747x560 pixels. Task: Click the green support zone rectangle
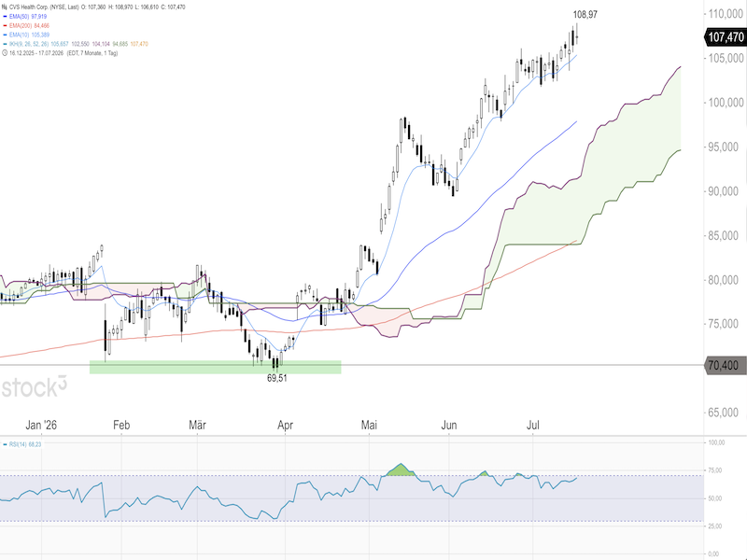click(x=216, y=367)
